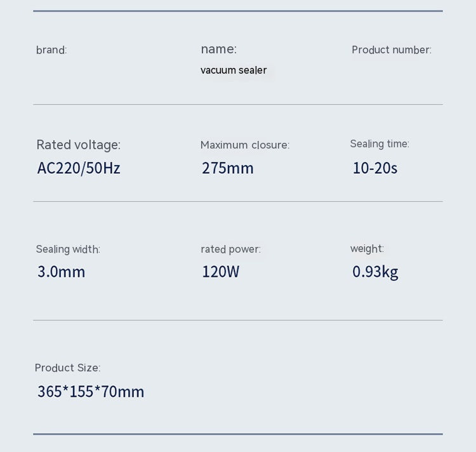Click the "Sealing width:" label
The width and height of the screenshot is (476, 452).
68,249
